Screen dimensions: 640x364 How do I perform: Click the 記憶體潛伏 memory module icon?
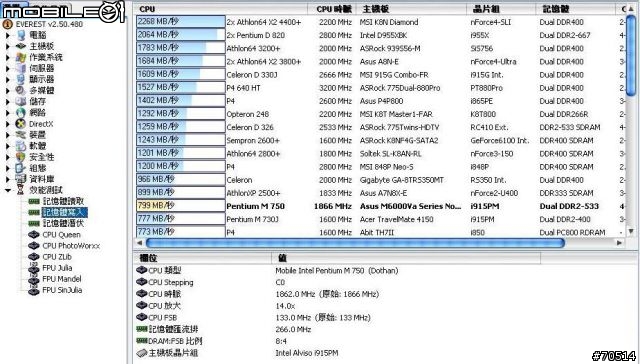[34, 224]
